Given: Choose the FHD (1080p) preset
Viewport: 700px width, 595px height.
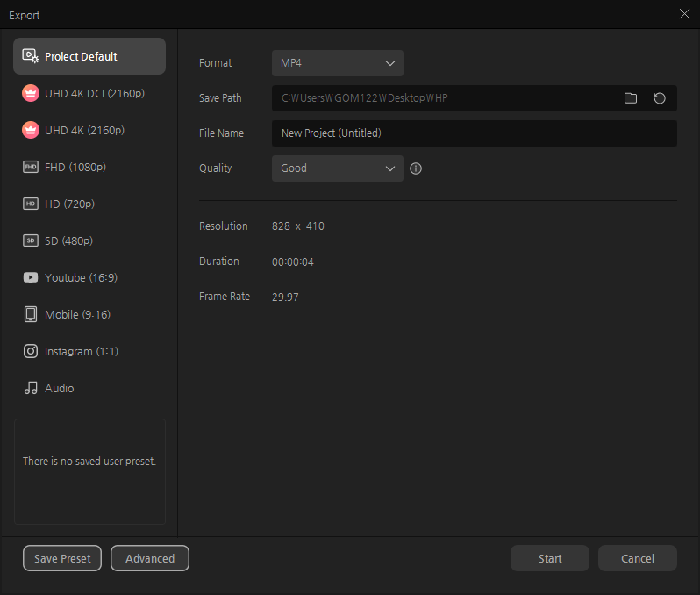Looking at the screenshot, I should click(89, 167).
